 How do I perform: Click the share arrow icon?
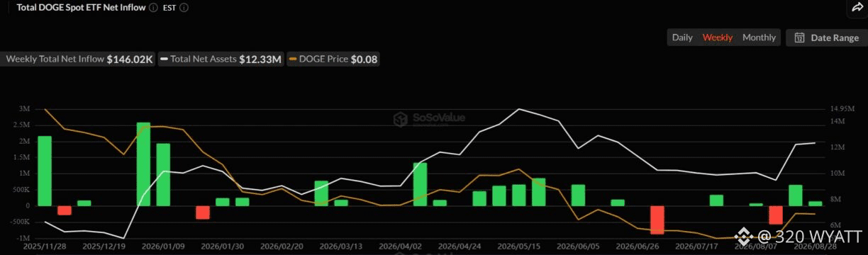coord(857,7)
